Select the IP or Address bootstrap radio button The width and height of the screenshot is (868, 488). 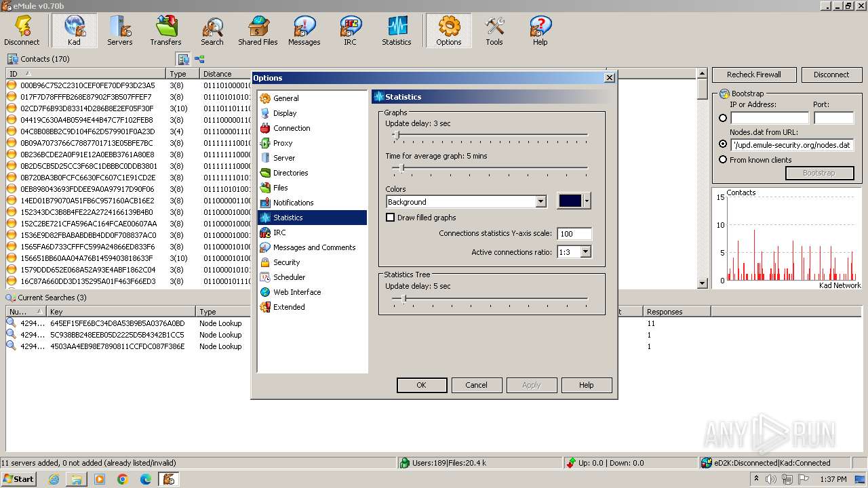click(x=723, y=118)
